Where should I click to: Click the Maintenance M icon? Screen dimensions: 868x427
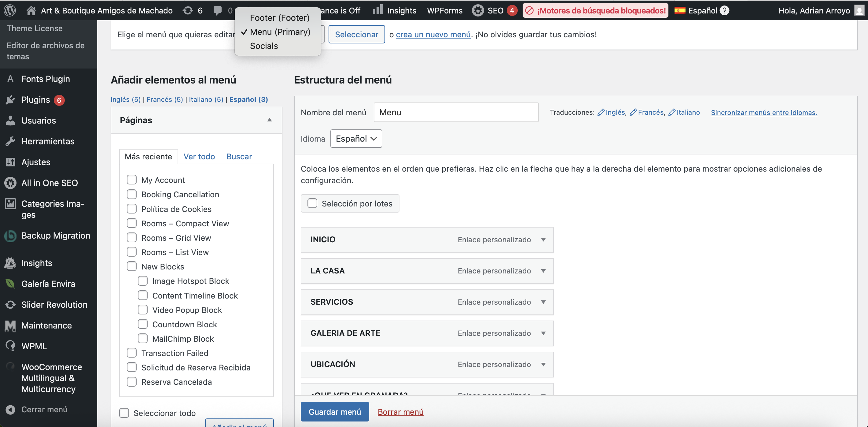(x=10, y=326)
